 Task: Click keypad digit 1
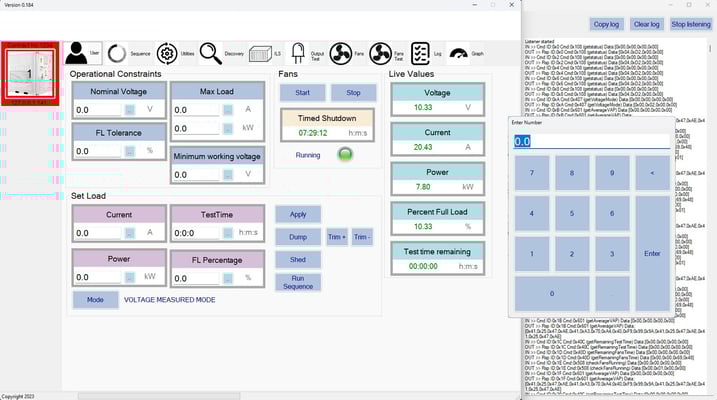click(532, 254)
